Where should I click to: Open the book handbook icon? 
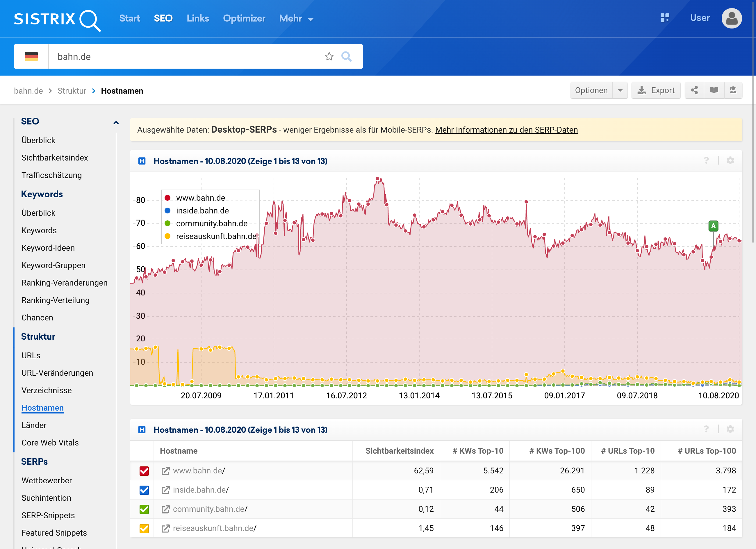click(x=714, y=90)
